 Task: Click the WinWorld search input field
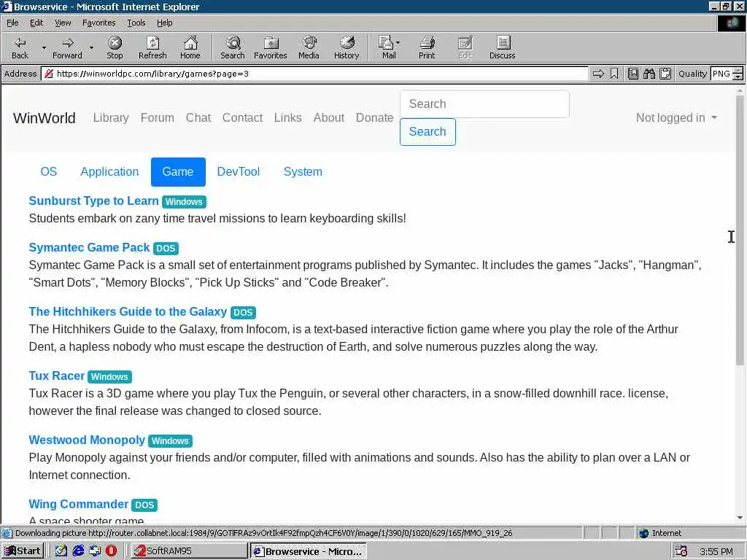pos(484,104)
